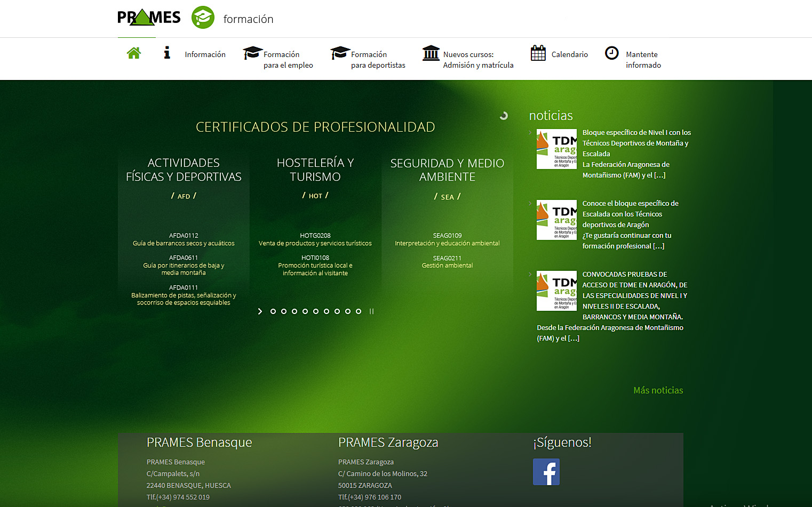Open HOSTELERÍA Y TURISMO heading
The image size is (812, 507).
pyautogui.click(x=315, y=170)
